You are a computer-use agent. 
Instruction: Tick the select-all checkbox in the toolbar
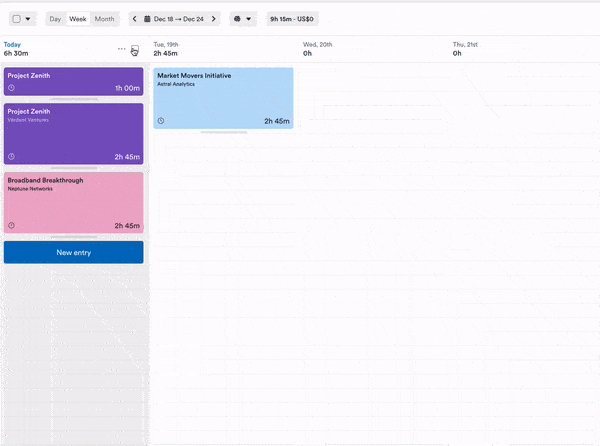[x=16, y=19]
